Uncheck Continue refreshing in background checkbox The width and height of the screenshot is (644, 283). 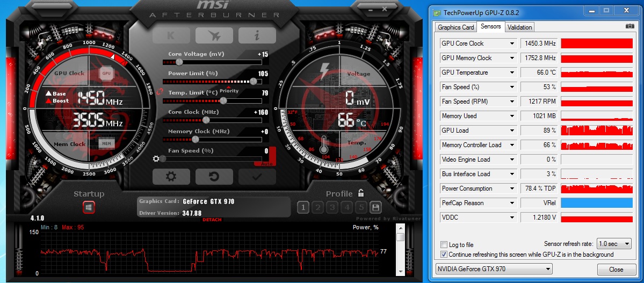click(x=444, y=254)
